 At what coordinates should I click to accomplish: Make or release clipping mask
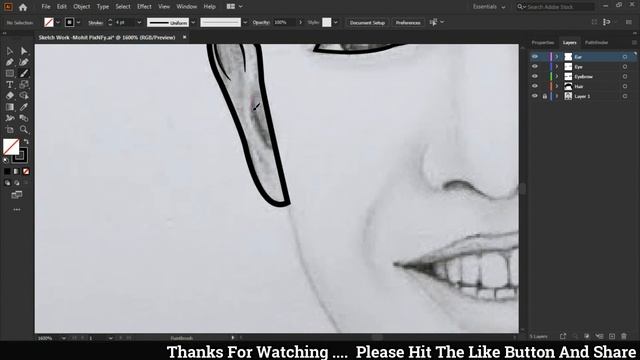[587, 336]
